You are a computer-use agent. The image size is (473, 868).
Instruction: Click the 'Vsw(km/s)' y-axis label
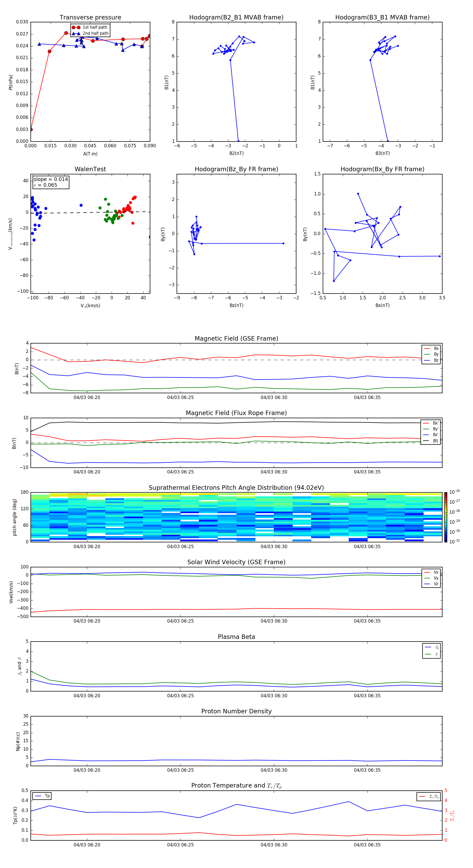[11, 592]
